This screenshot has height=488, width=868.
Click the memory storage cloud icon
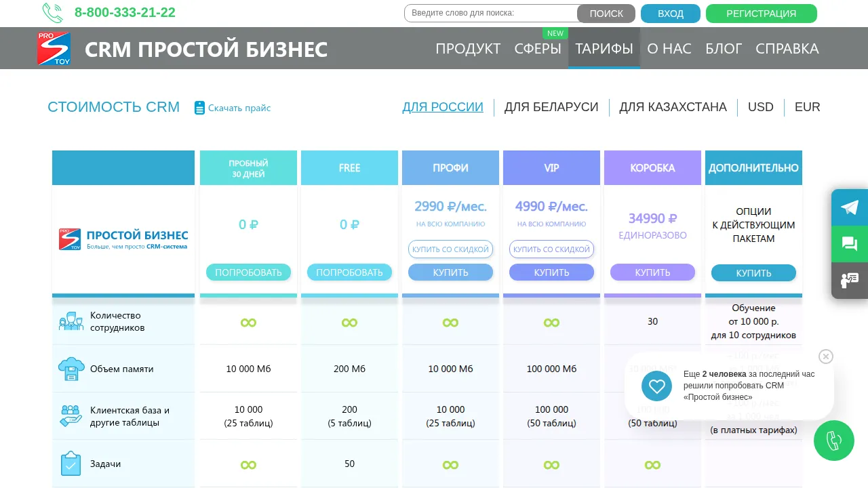71,369
